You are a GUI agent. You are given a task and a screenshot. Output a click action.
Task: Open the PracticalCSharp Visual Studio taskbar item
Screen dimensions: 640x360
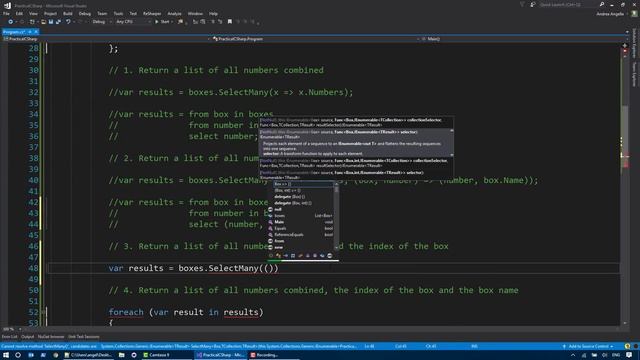220,355
